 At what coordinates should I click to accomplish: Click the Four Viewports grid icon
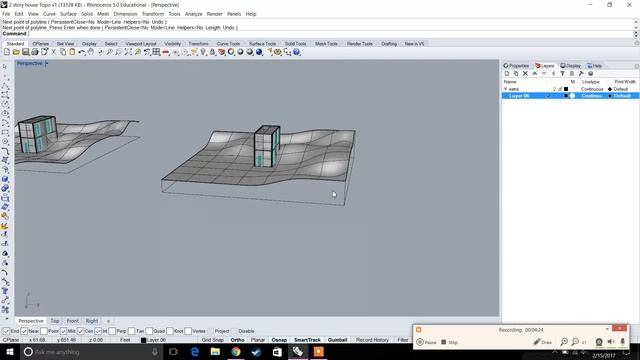pos(156,52)
